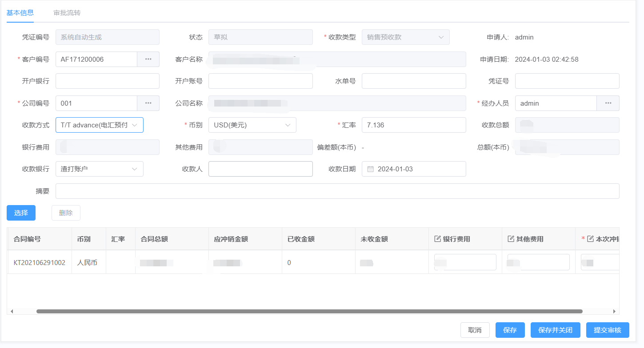Click right arrow of horizontal scrollbar

[x=614, y=312]
